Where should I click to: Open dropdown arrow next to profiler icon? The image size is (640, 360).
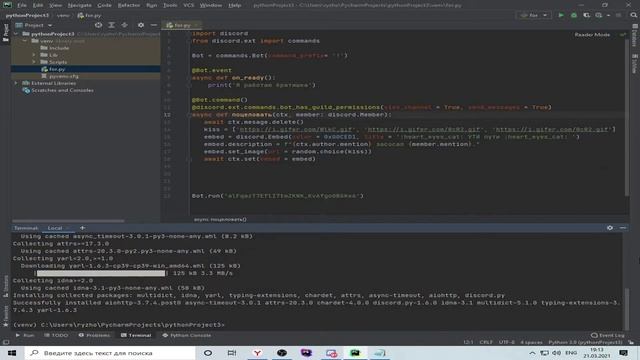point(608,15)
